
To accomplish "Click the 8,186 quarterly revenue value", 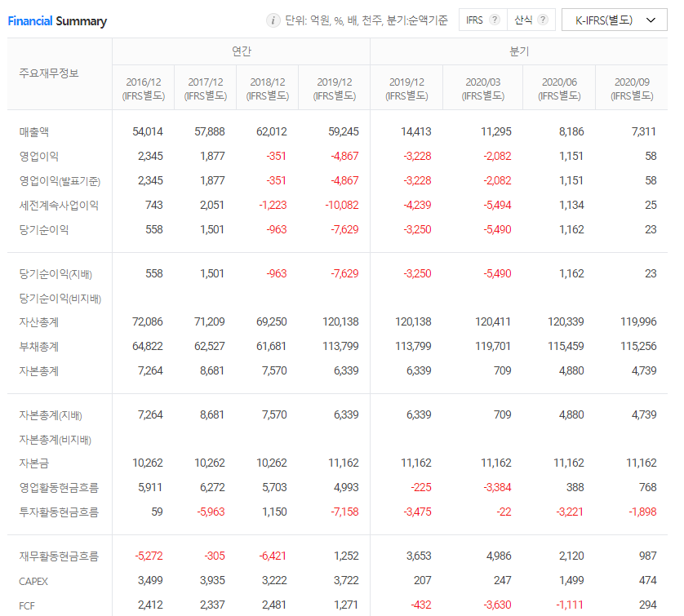I will 571,131.
